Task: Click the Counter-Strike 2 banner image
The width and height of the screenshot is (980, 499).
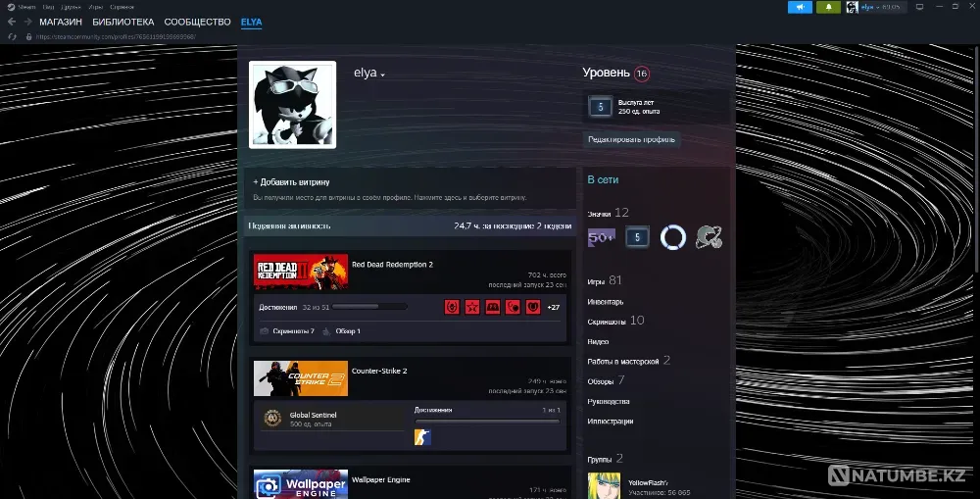Action: (301, 378)
